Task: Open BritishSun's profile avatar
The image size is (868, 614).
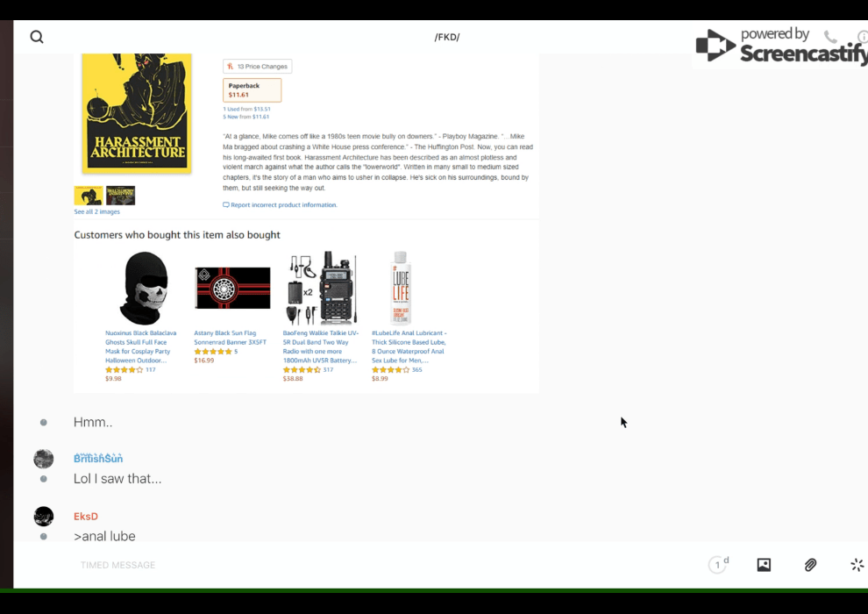Action: point(44,459)
